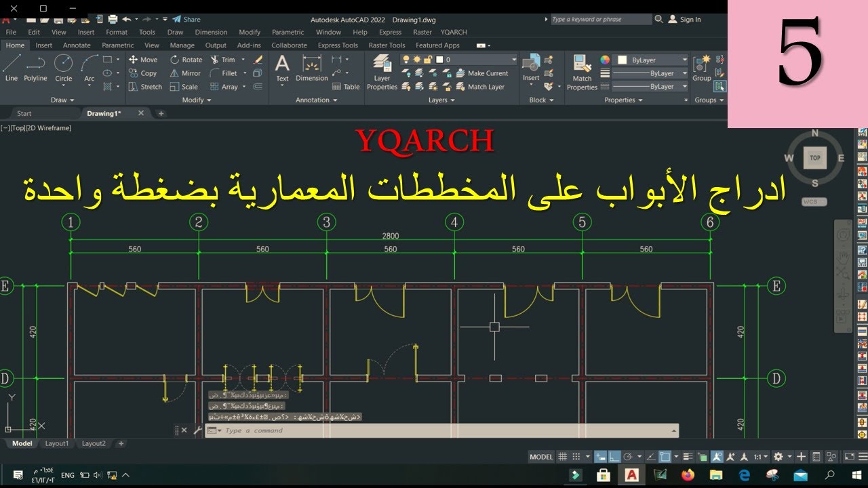Viewport: 868px width, 488px height.
Task: Select the Arc tool
Action: [89, 68]
